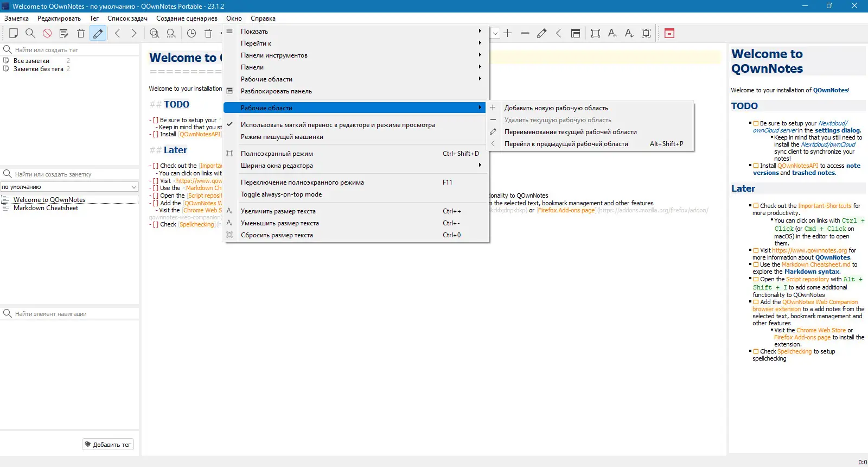Go back with the left arrow beside pencil toggle

[117, 33]
